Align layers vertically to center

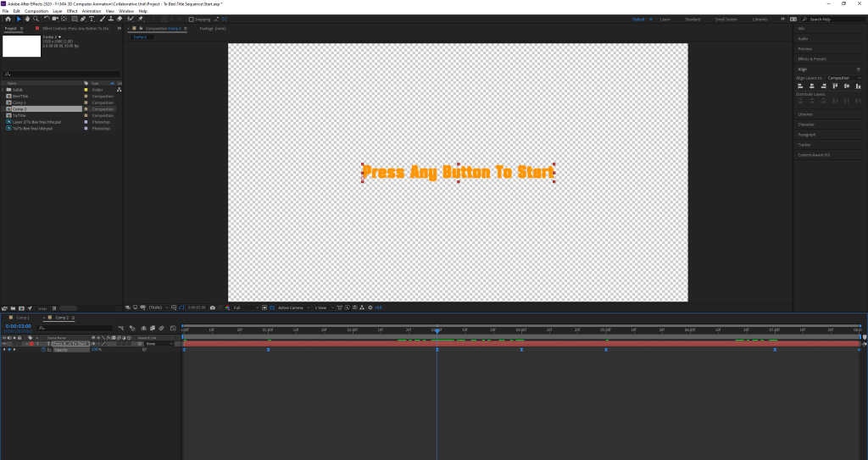click(x=847, y=86)
